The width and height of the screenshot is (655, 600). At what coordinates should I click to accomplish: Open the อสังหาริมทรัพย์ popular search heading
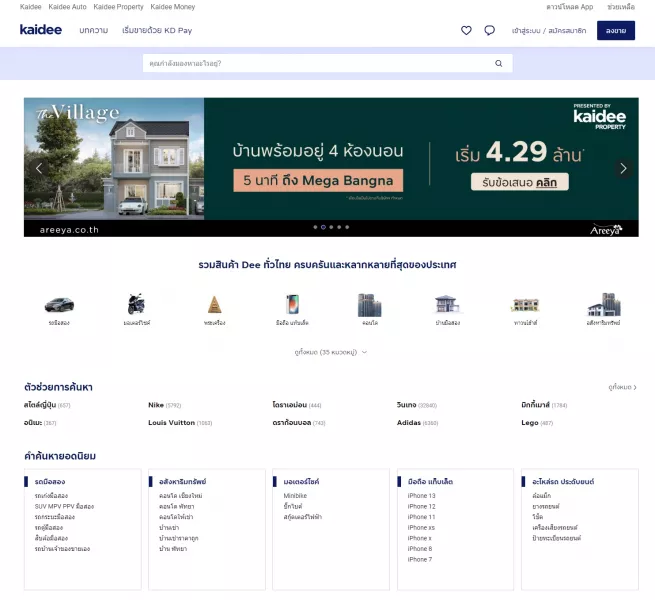tap(183, 482)
